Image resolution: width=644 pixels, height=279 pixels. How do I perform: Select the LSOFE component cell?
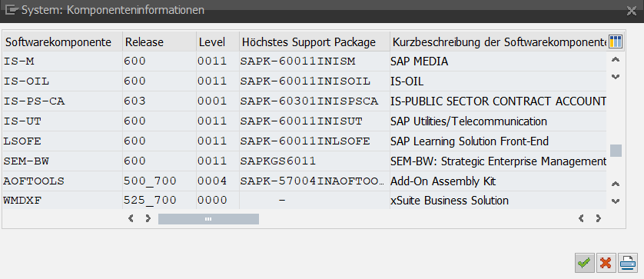(x=62, y=141)
